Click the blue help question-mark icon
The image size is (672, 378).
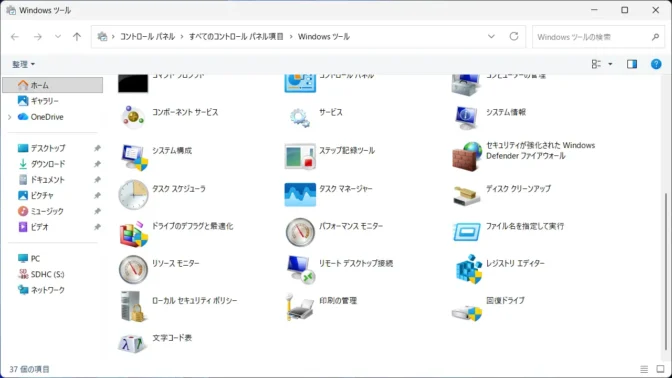coord(656,64)
